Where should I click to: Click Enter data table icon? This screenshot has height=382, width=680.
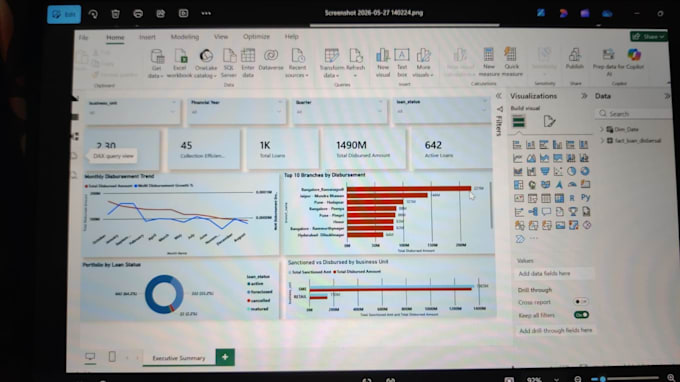click(x=248, y=63)
